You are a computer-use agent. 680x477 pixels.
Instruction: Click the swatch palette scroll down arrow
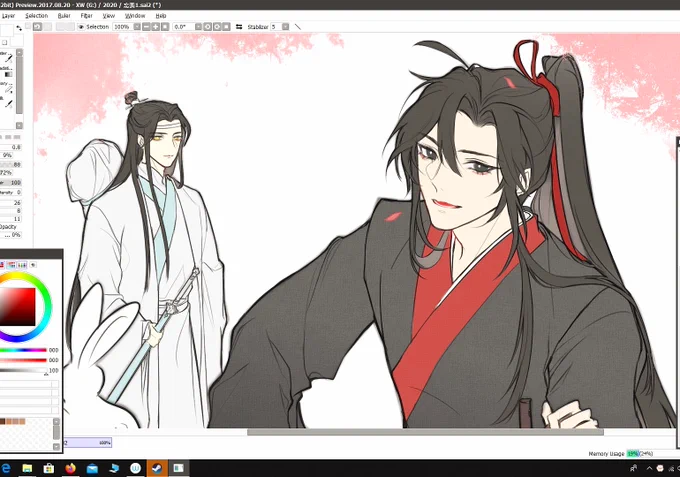(56, 446)
